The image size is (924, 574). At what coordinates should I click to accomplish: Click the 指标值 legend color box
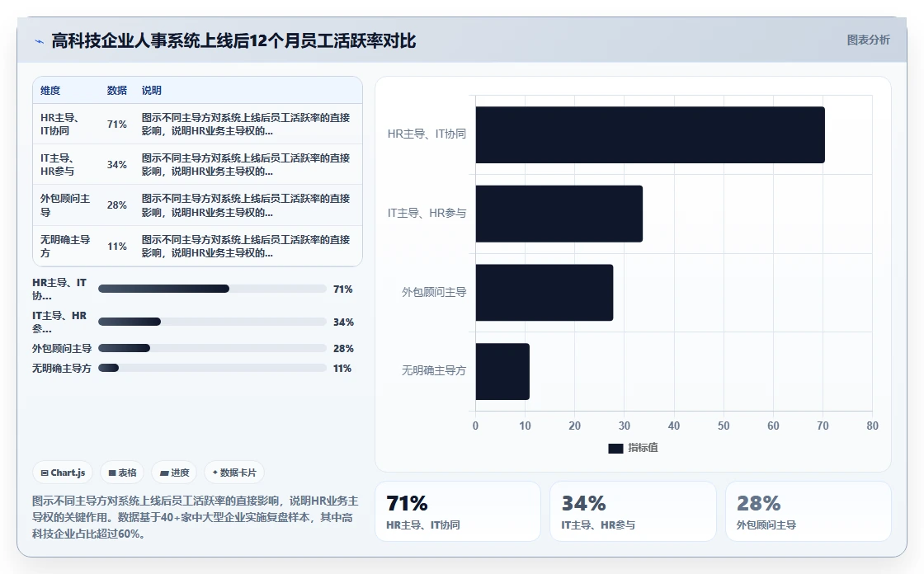click(615, 449)
